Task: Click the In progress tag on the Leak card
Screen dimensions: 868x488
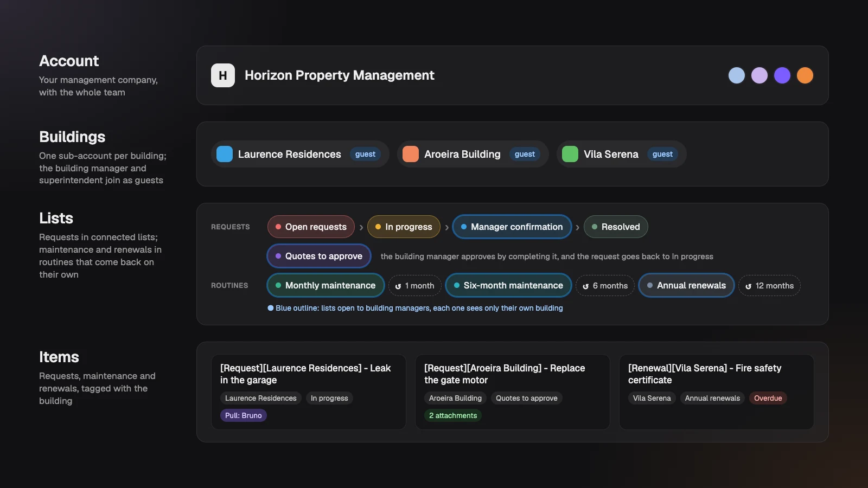Action: (329, 398)
